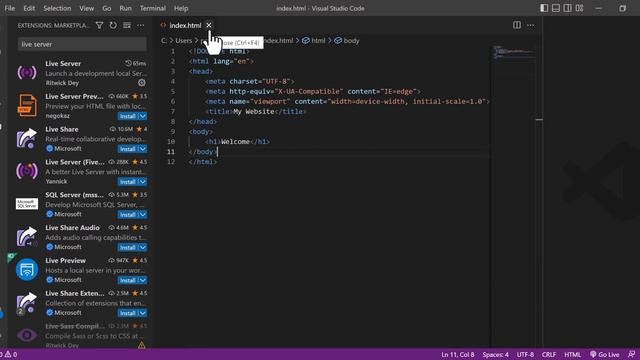This screenshot has width=640, height=360.
Task: Install the Live Share Audio extension
Action: click(x=128, y=247)
